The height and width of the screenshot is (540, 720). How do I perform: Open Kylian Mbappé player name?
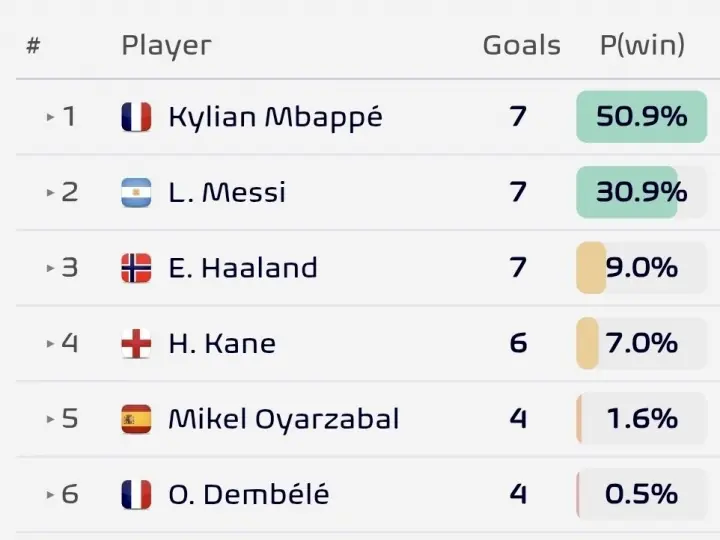(276, 117)
